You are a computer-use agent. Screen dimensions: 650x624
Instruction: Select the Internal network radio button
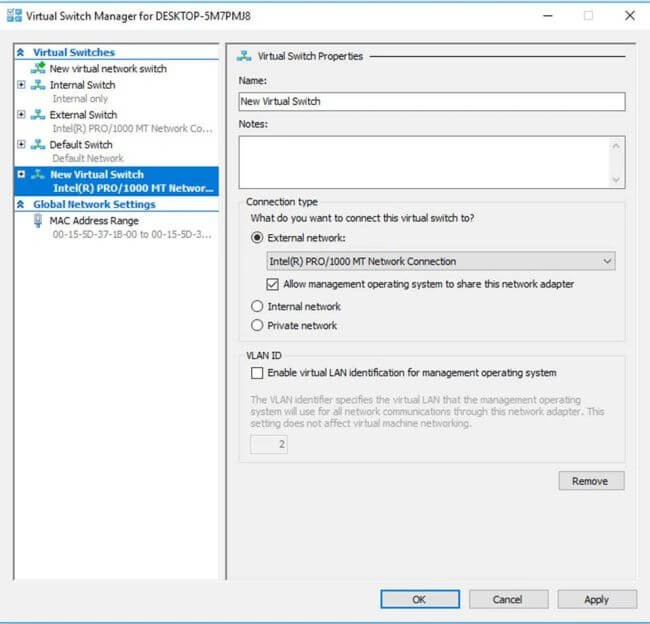pyautogui.click(x=257, y=306)
